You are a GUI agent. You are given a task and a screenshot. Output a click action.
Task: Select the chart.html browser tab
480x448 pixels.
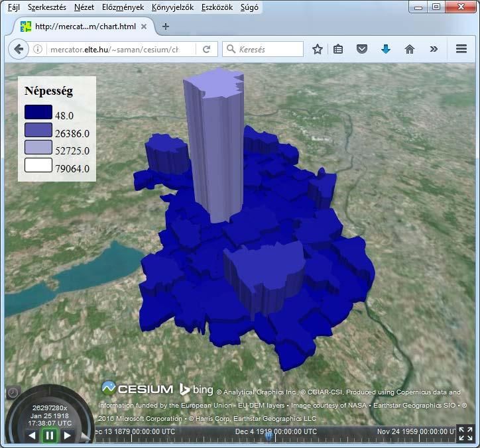(84, 27)
